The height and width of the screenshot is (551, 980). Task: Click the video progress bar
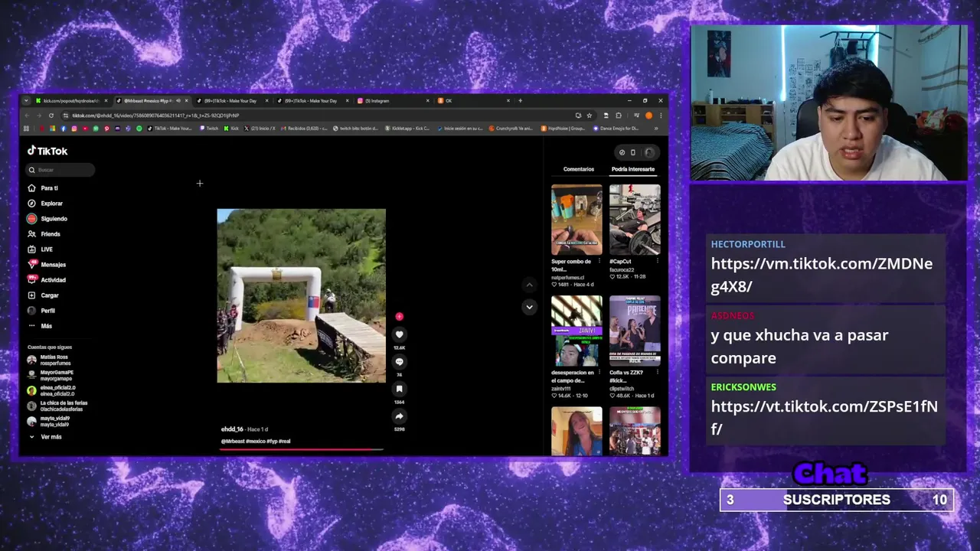tap(301, 449)
